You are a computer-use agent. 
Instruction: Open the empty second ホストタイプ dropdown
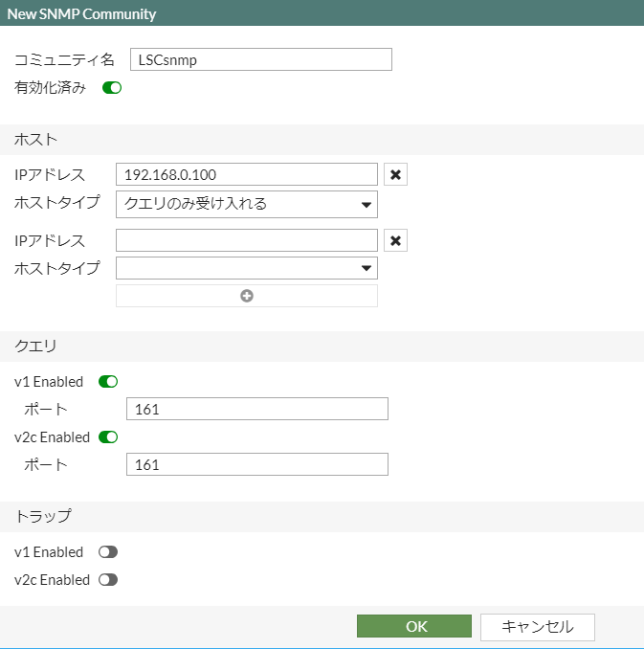pos(247,268)
